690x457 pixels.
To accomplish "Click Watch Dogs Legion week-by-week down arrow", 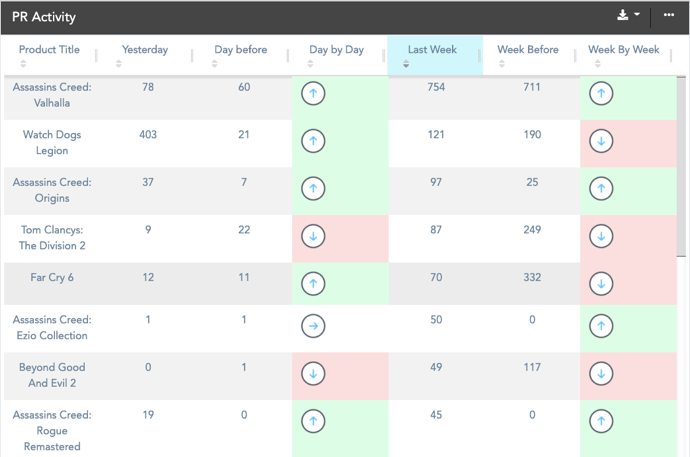I will 601,142.
